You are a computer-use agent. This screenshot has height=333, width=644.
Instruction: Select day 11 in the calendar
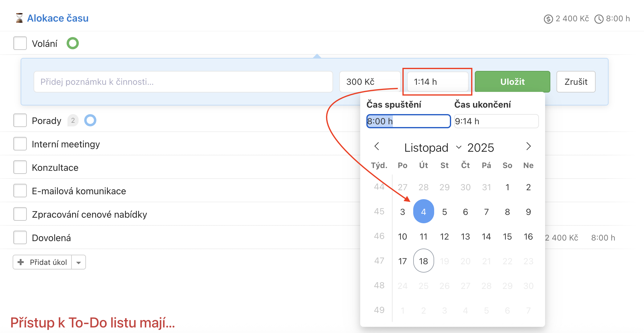[x=423, y=236]
